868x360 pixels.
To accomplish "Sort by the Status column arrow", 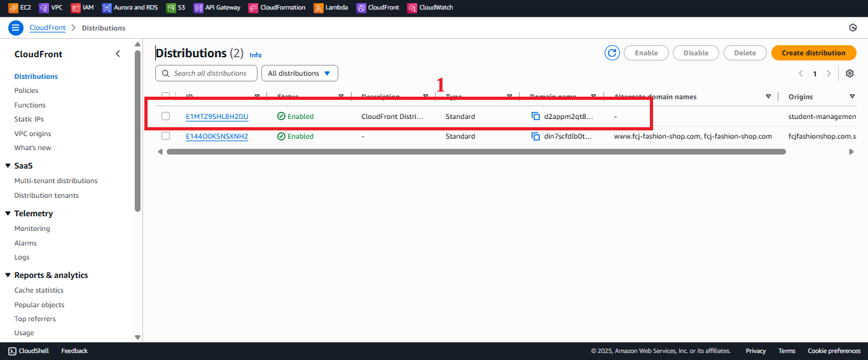I will coord(341,97).
